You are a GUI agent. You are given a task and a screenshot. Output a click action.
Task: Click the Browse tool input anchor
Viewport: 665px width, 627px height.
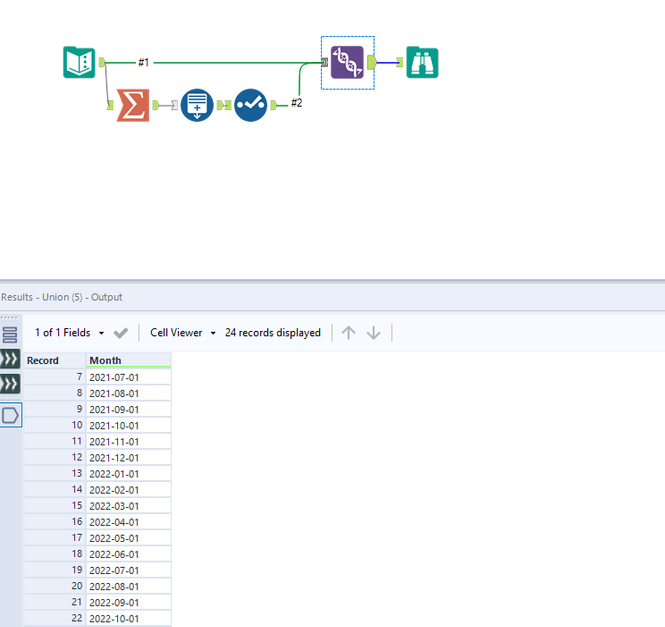[400, 62]
